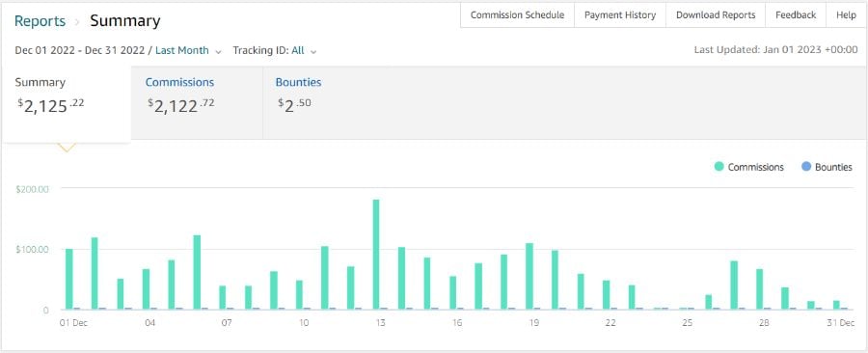Click the Commissions legend label

pyautogui.click(x=755, y=167)
